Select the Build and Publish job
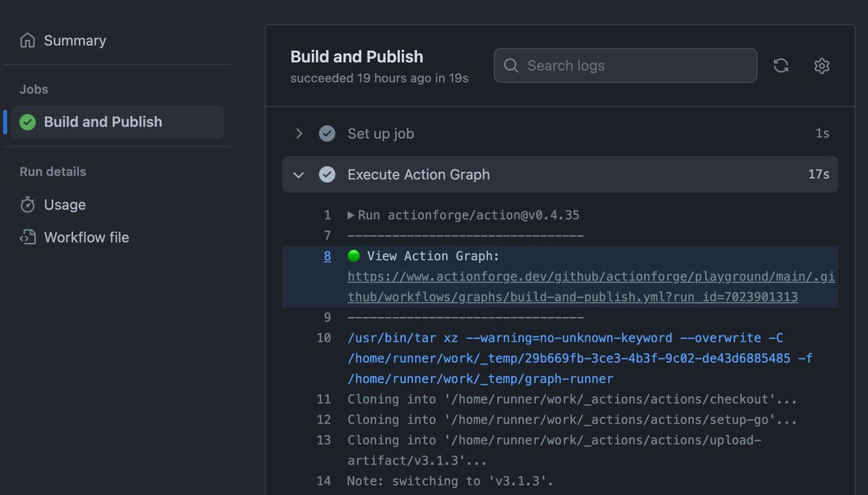 click(117, 122)
